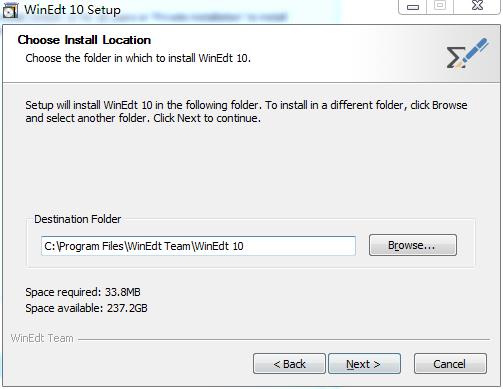Close the WinEdt 10 Setup window
This screenshot has height=389, width=503.
point(477,6)
